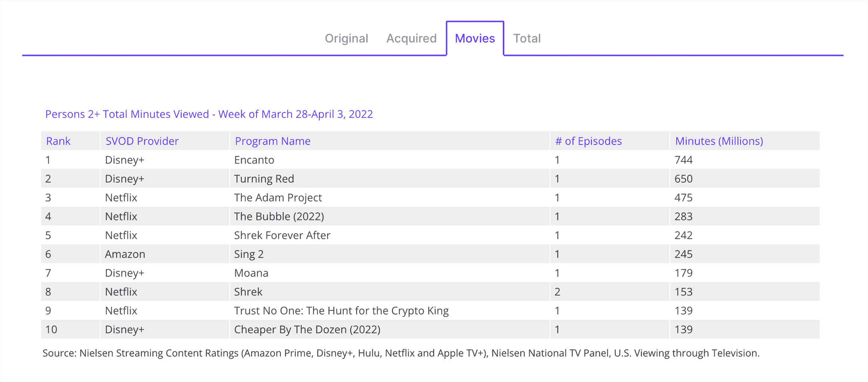Click rank number 10 in the table
This screenshot has height=382, width=868.
tap(51, 329)
